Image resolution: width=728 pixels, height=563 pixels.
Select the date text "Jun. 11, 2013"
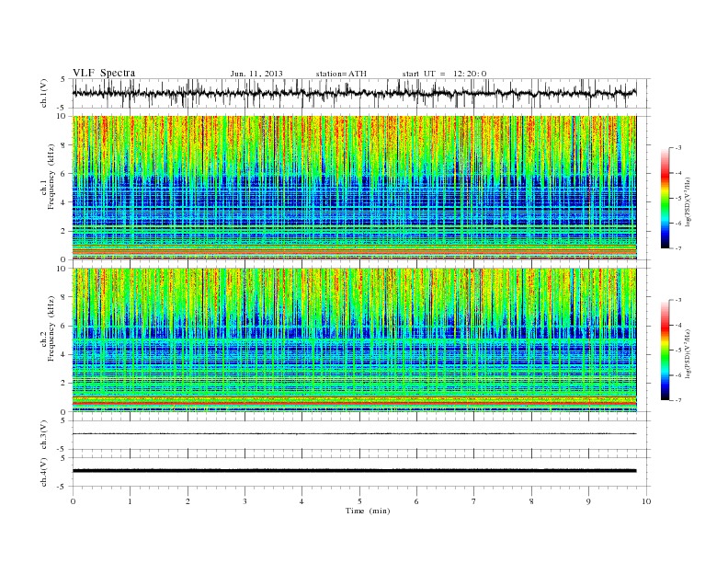coord(256,74)
